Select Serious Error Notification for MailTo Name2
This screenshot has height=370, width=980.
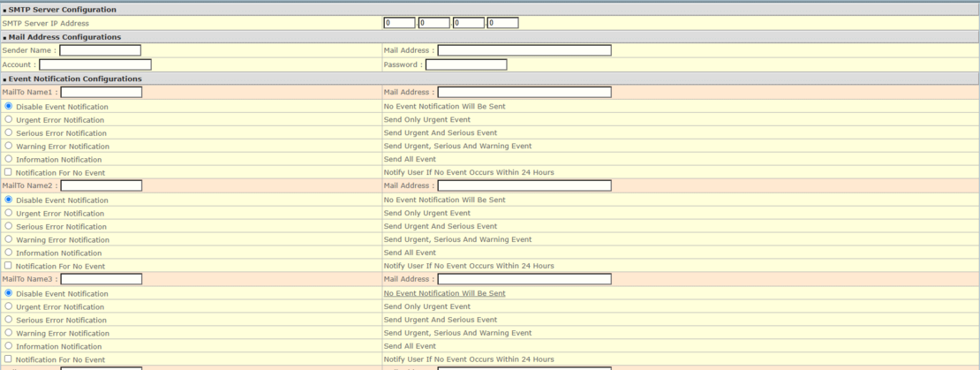click(9, 226)
